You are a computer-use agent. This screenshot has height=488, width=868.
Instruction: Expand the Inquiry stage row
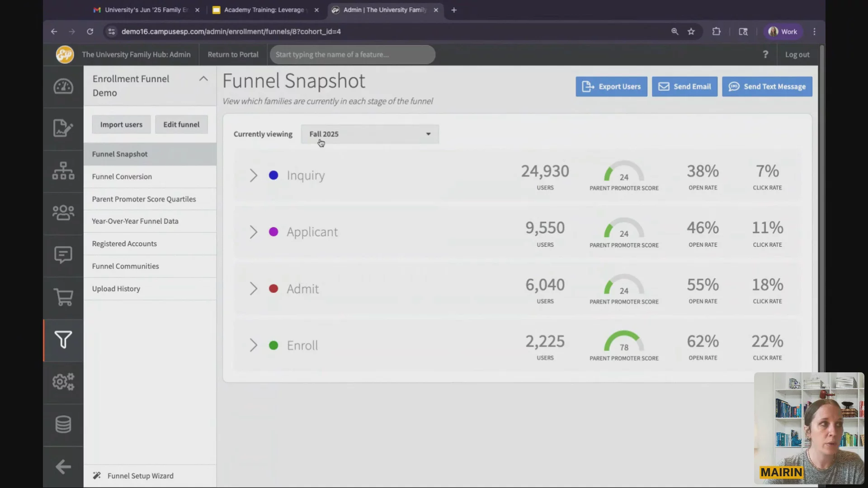(x=253, y=175)
